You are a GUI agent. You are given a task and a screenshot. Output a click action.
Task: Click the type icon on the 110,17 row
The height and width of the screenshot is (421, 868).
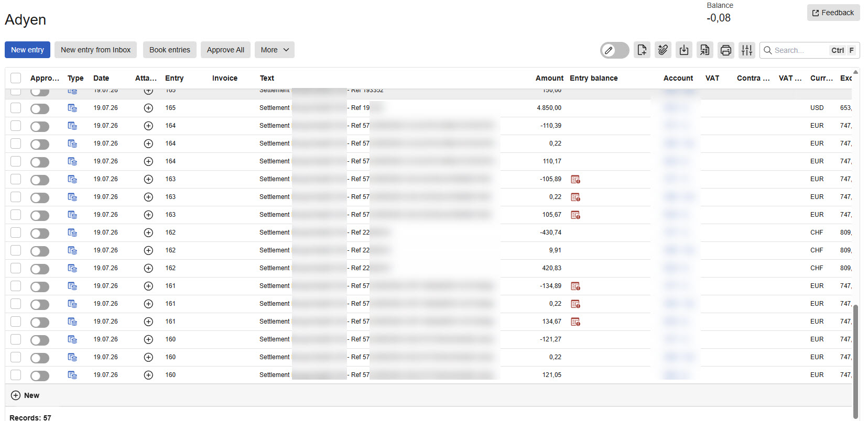tap(72, 161)
